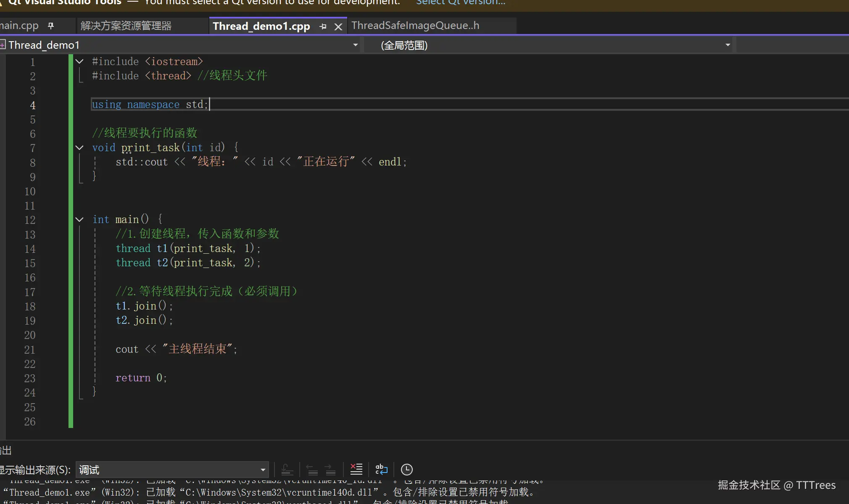The image size is (849, 504).
Task: Click the Select Qt version link
Action: point(461,3)
